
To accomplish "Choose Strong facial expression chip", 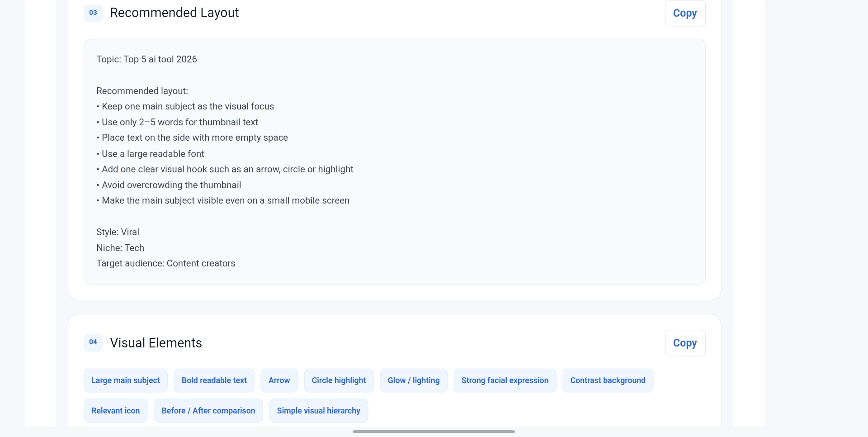I will click(x=505, y=380).
